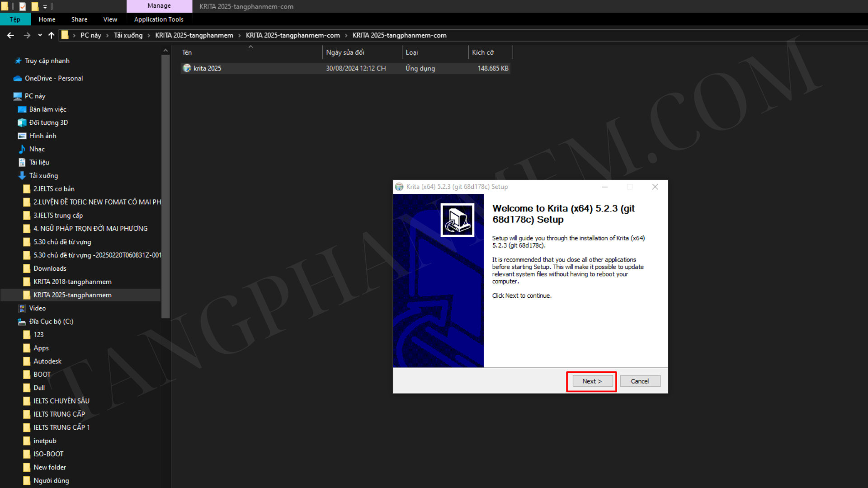Screen dimensions: 868x488
Task: Open the Tệp file menu
Action: click(x=15, y=19)
